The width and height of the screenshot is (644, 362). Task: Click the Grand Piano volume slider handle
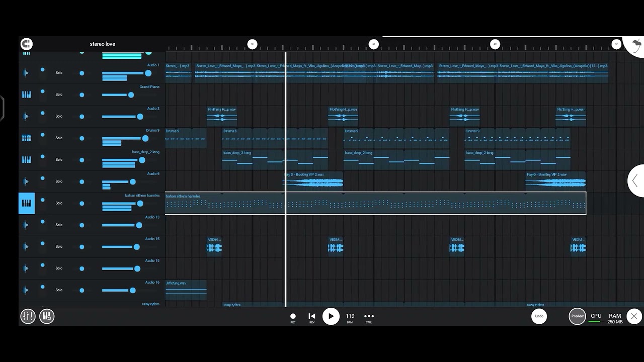[x=131, y=95]
